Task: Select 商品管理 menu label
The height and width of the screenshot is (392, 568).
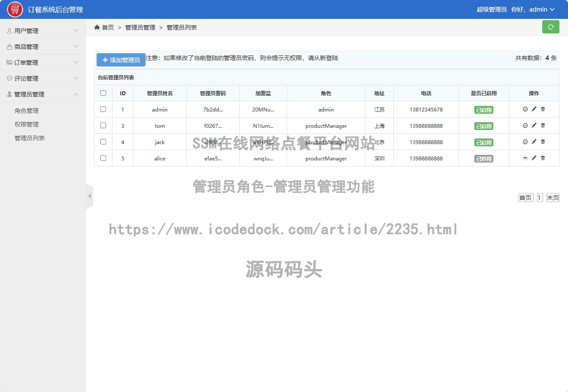Action: (26, 47)
